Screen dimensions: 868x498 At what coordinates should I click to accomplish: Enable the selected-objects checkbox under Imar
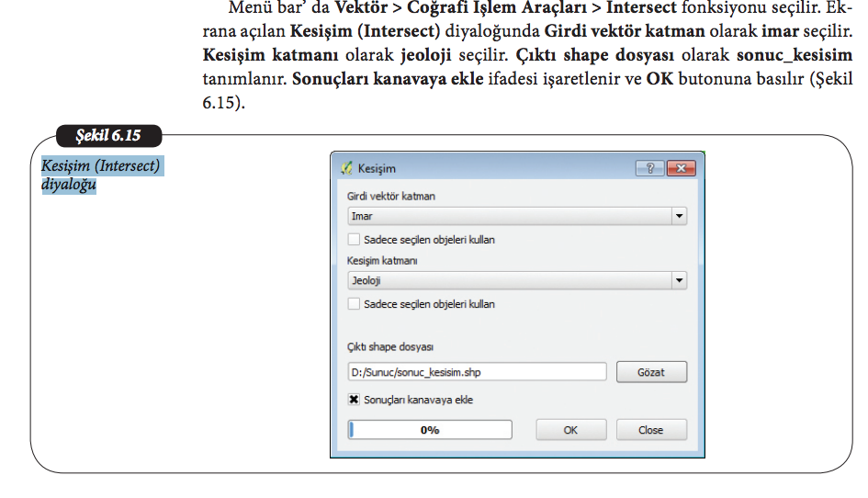click(354, 240)
